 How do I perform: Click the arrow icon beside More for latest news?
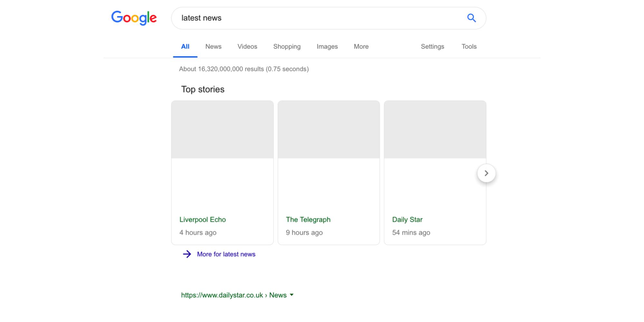[187, 254]
